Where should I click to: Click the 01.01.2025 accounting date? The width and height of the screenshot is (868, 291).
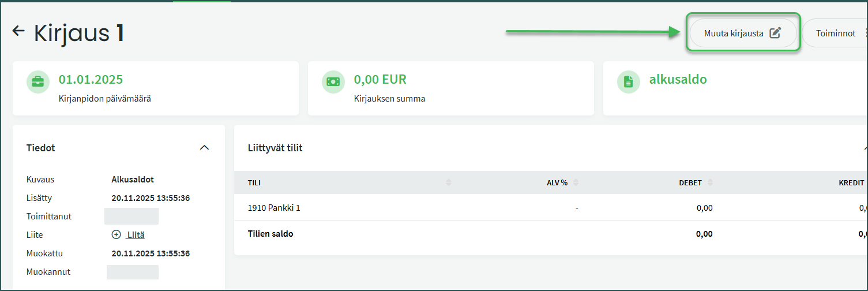(x=91, y=80)
